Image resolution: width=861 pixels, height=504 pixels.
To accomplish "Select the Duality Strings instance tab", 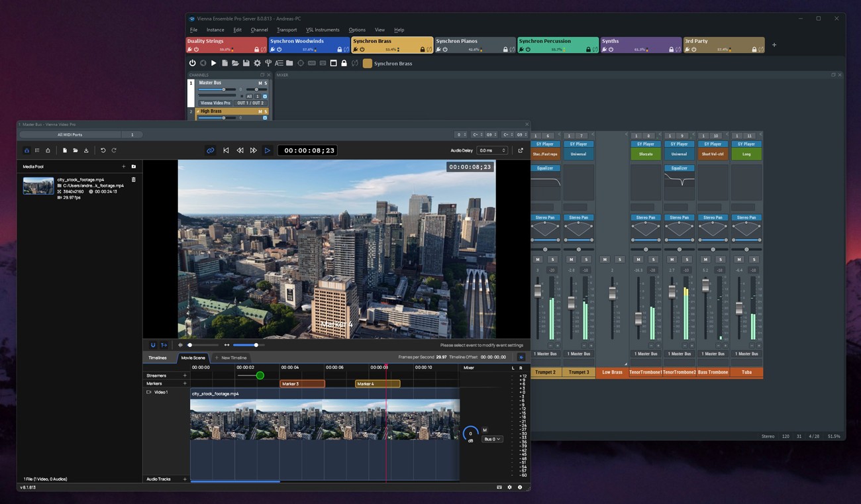I will (227, 45).
